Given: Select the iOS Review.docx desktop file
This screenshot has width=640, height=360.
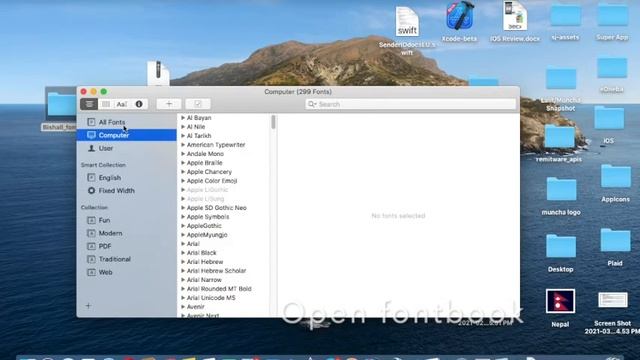Looking at the screenshot, I should pos(515,16).
